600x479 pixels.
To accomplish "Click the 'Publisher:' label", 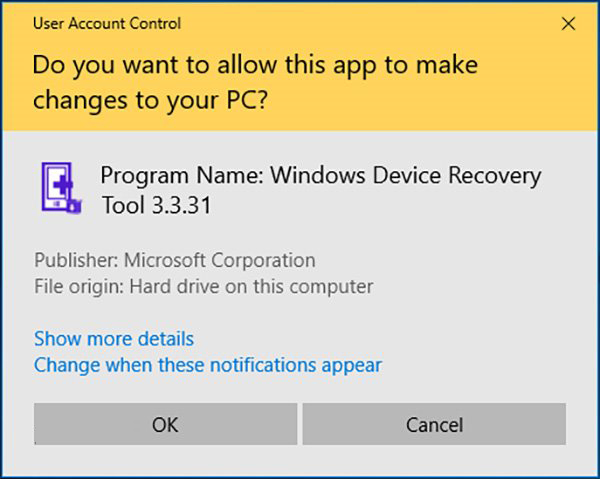I will point(76,261).
